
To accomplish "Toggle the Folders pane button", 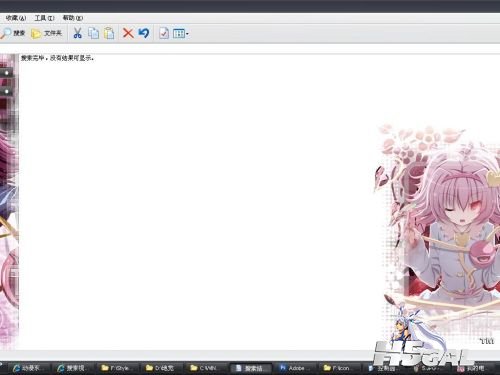I will [46, 33].
